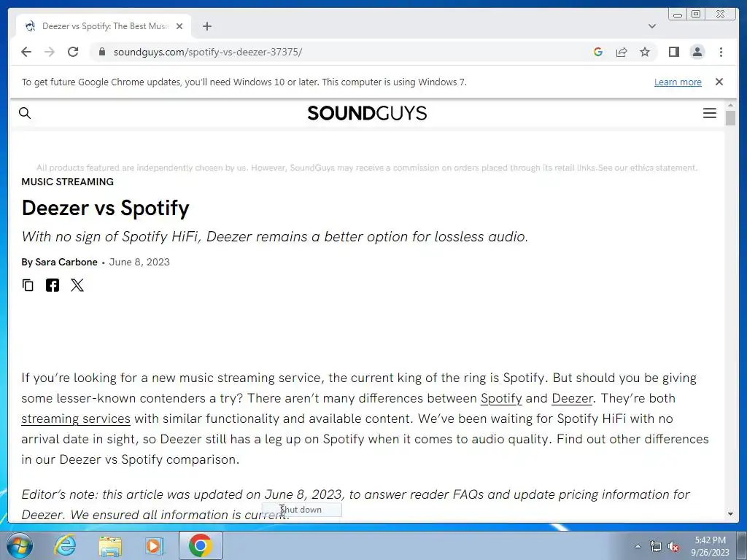Show hidden system tray icons
This screenshot has width=747, height=560.
click(638, 546)
